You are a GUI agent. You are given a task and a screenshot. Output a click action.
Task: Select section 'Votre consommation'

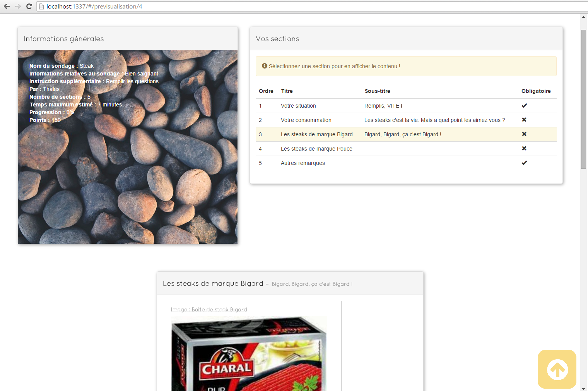click(x=306, y=120)
